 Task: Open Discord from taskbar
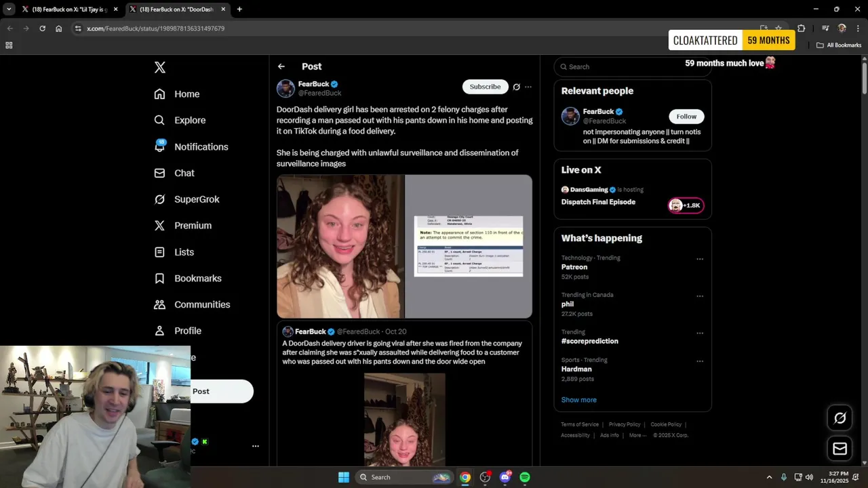tap(505, 477)
